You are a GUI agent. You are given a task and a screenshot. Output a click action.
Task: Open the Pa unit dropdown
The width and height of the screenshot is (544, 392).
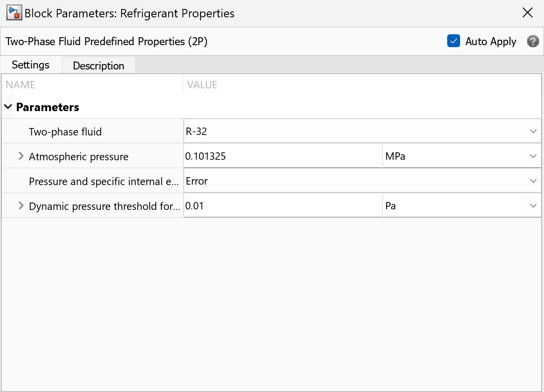(x=461, y=205)
